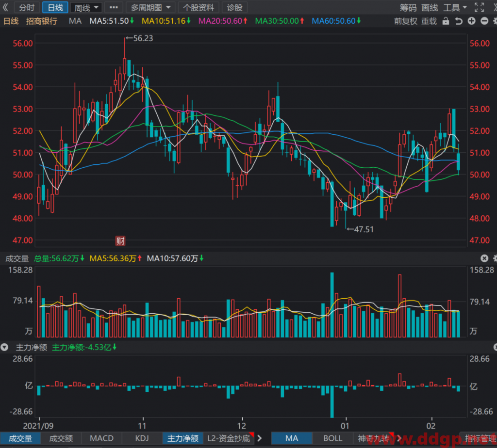Screen dimensions: 497x448
Task: Click MA20:50.60 magenta label
Action: click(223, 21)
